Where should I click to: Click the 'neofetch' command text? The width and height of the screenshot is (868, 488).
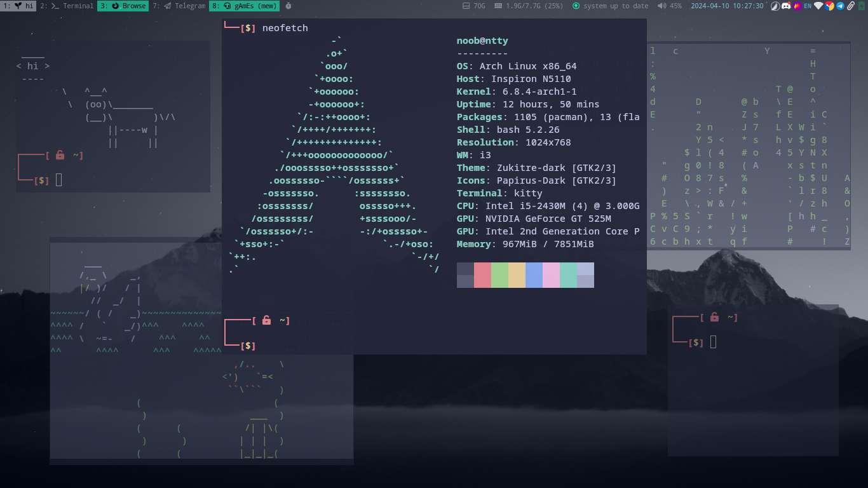coord(285,28)
